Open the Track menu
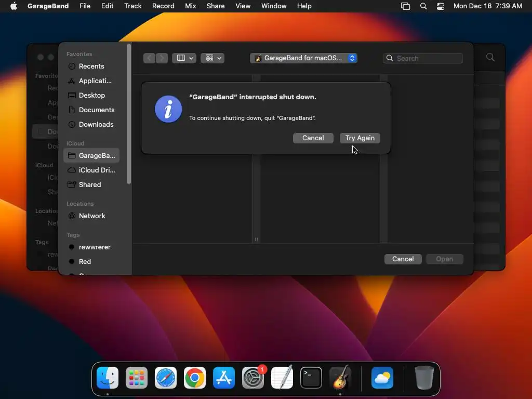 (x=132, y=6)
